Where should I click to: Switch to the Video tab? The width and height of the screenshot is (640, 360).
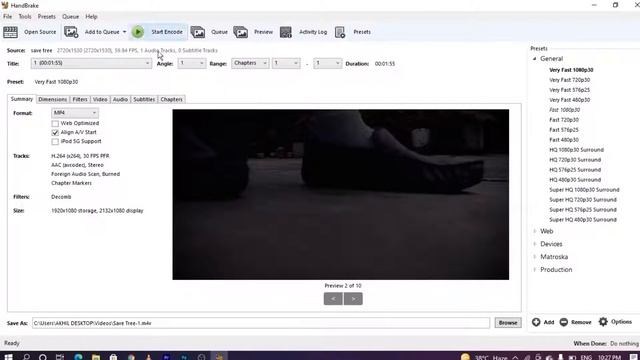[100, 100]
